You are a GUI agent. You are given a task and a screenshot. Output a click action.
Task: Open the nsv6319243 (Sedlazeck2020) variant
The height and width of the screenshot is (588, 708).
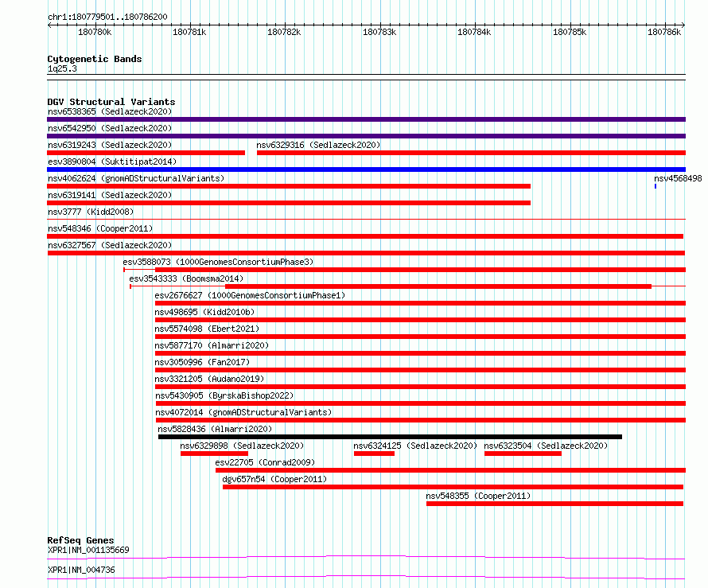point(110,145)
